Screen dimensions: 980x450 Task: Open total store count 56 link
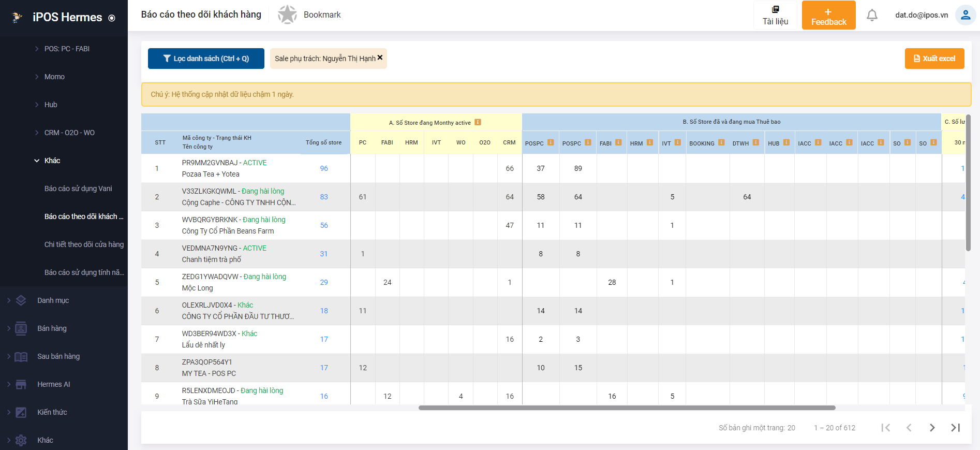[x=324, y=225]
